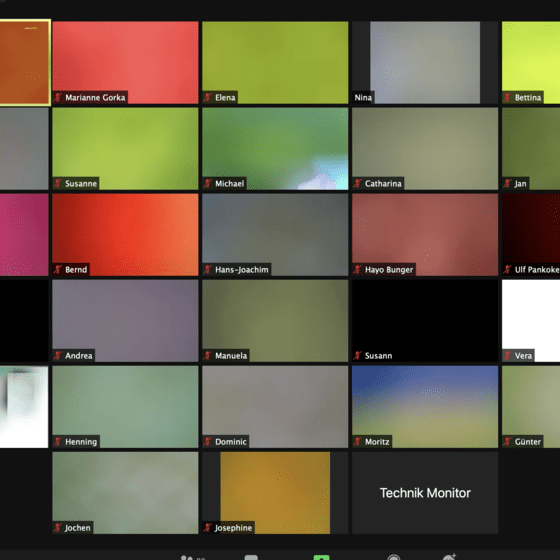Click the Ulf Pankoke name label
The width and height of the screenshot is (560, 560).
tap(537, 270)
